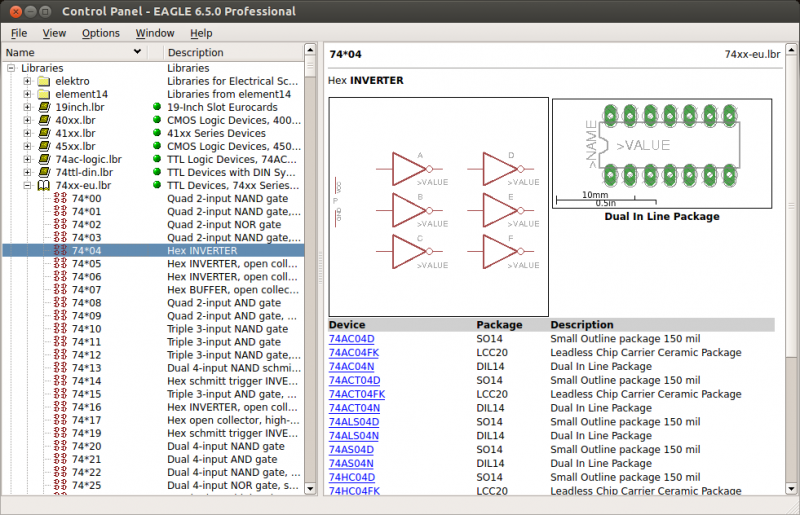The width and height of the screenshot is (800, 515).
Task: Click the element14 folder icon
Action: pyautogui.click(x=44, y=94)
